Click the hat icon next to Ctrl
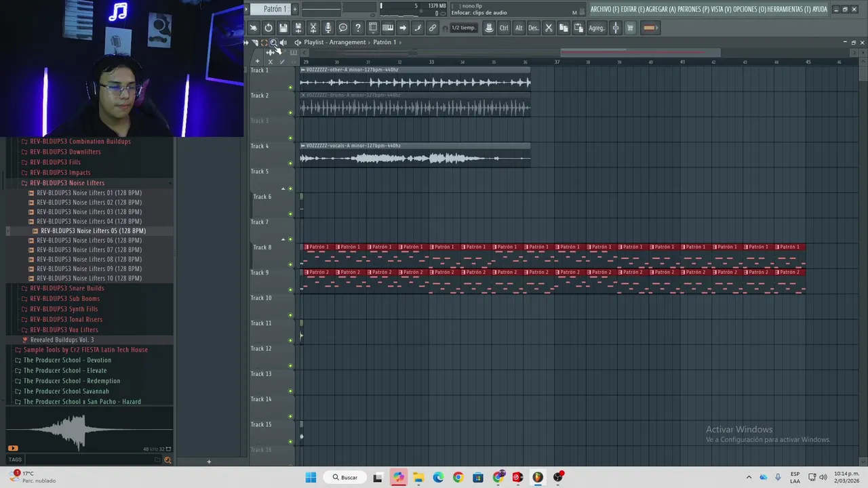The image size is (868, 488). [489, 28]
